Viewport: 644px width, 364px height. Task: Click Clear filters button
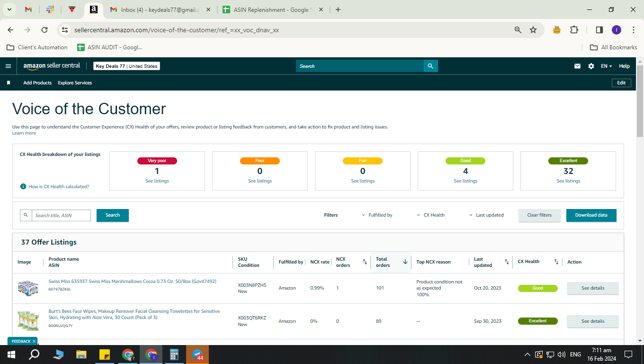539,215
